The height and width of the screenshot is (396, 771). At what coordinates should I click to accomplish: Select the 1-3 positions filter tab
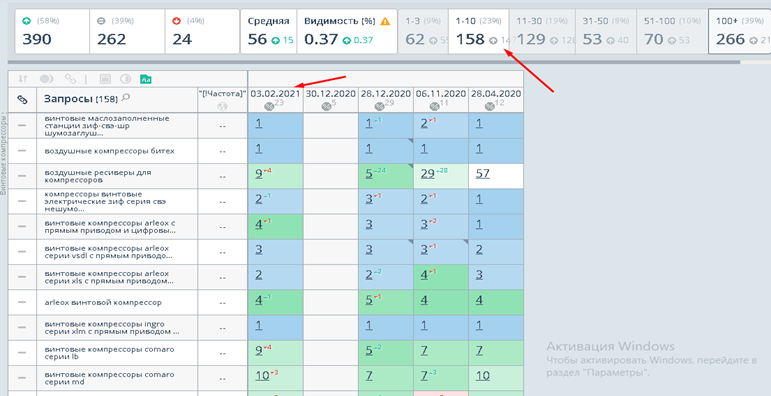(x=423, y=31)
